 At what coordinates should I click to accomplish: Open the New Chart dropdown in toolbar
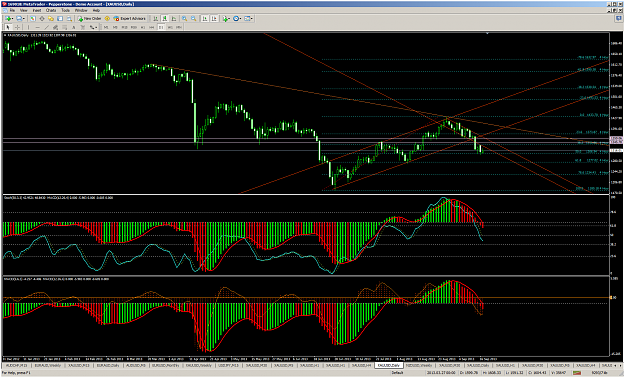[9, 18]
